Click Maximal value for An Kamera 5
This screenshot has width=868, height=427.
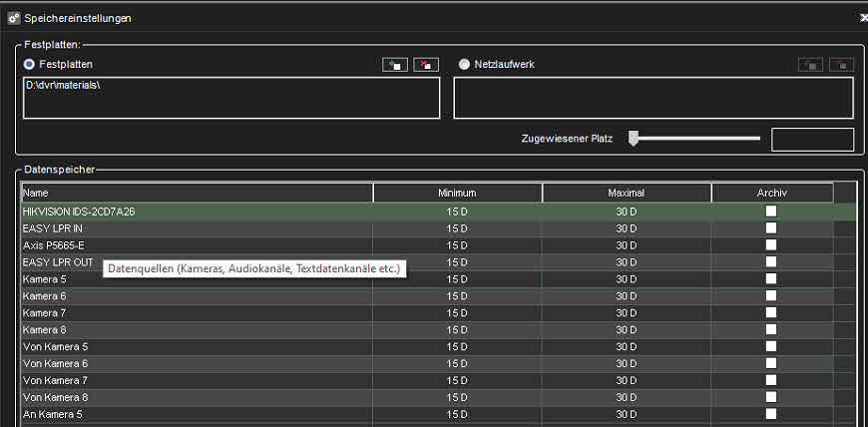pyautogui.click(x=626, y=414)
